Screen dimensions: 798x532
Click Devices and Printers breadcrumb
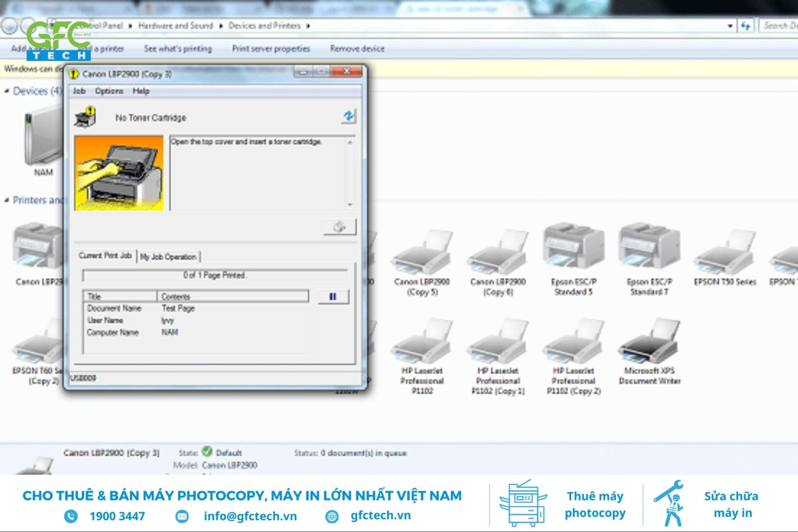(264, 26)
